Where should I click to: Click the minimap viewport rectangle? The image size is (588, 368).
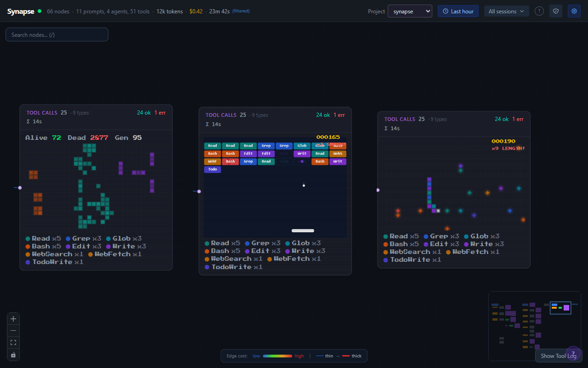(560, 308)
